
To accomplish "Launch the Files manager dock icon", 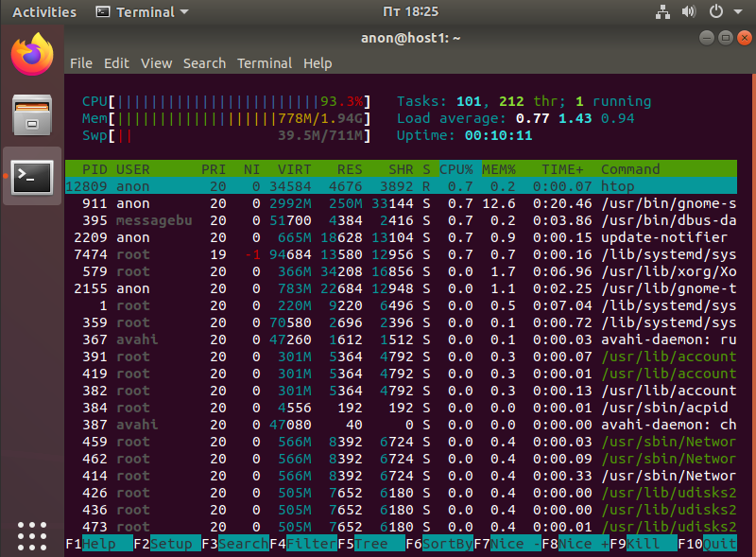I will coord(32,115).
